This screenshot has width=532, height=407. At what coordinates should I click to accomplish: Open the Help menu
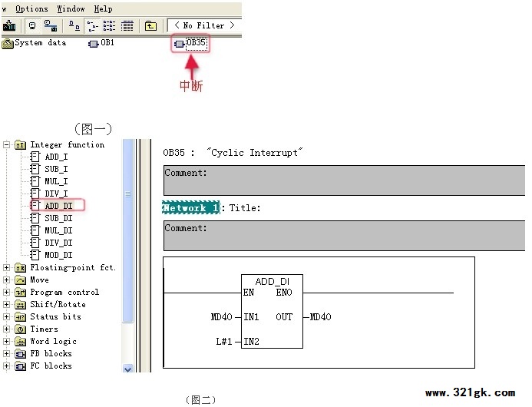pyautogui.click(x=103, y=8)
